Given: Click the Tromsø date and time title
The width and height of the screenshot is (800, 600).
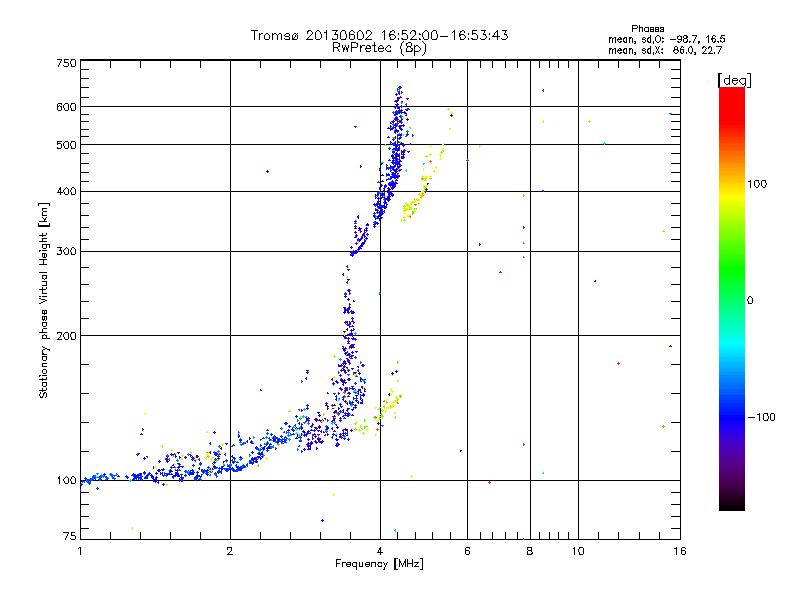Looking at the screenshot, I should click(x=379, y=35).
